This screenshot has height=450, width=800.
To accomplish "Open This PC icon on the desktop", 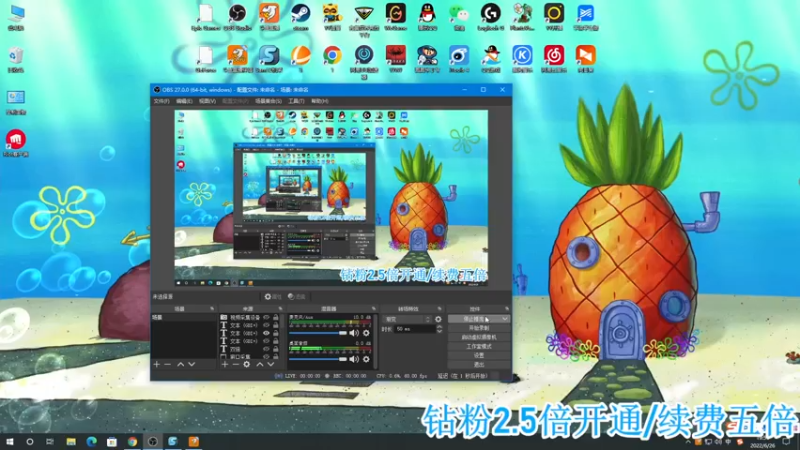I will click(x=16, y=17).
